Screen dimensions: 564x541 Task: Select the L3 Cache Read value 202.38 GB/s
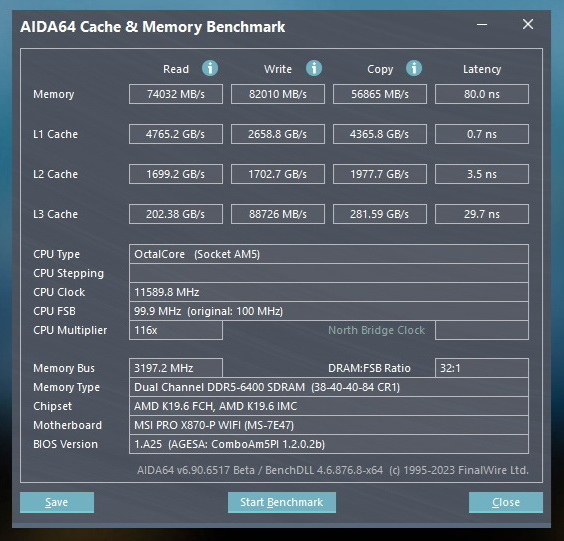tap(176, 214)
